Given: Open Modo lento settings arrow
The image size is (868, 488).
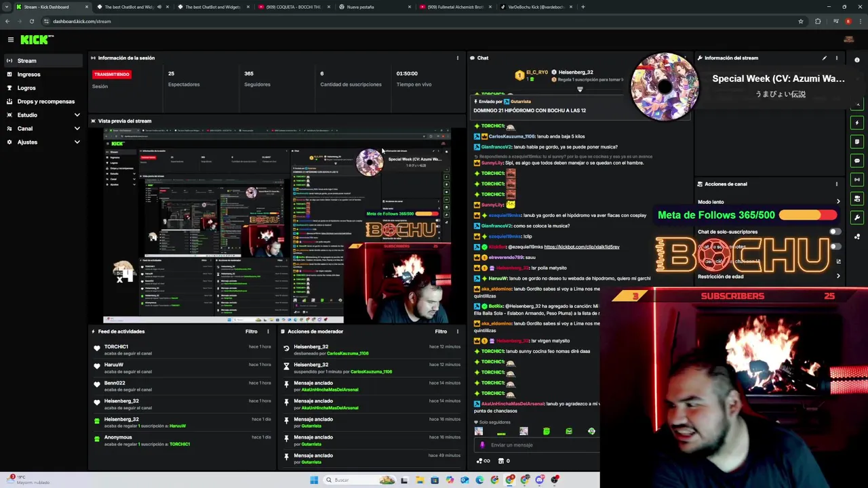Looking at the screenshot, I should [838, 202].
